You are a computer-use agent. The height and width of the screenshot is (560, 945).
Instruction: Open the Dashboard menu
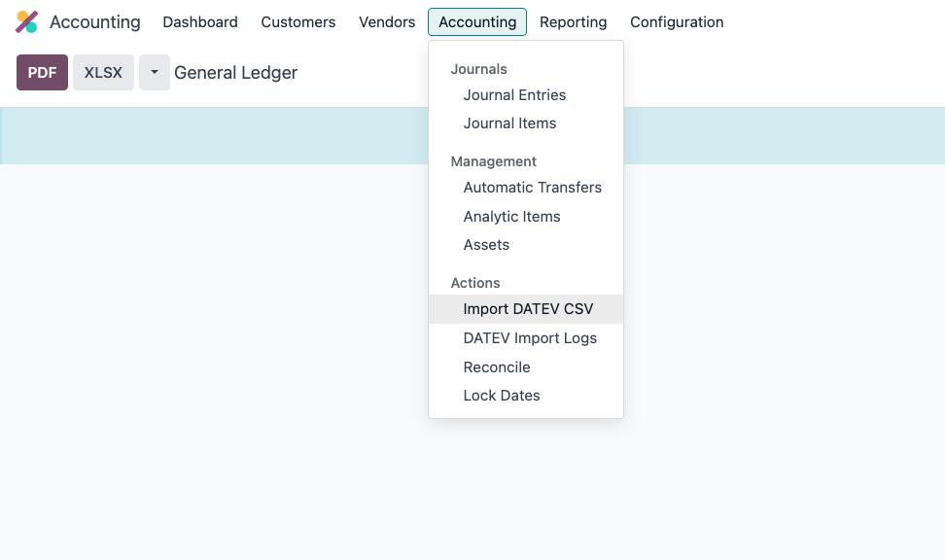point(200,22)
